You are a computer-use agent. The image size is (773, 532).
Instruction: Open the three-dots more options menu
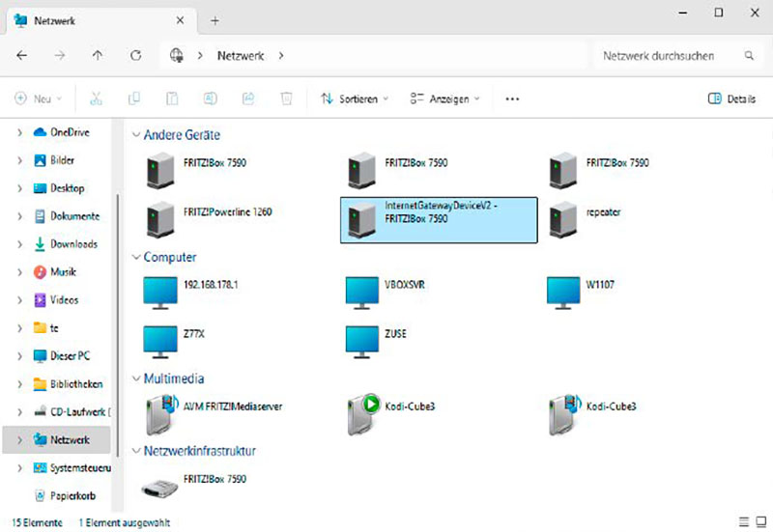coord(512,99)
